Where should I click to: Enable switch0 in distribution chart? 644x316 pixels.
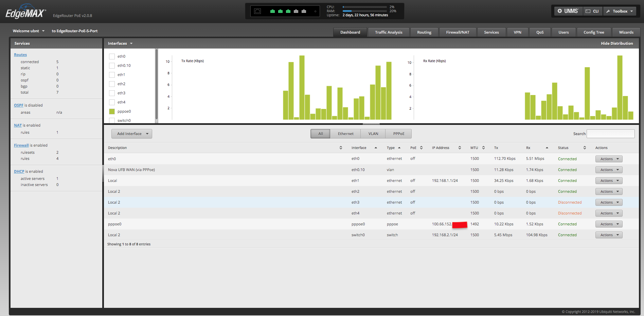point(112,120)
